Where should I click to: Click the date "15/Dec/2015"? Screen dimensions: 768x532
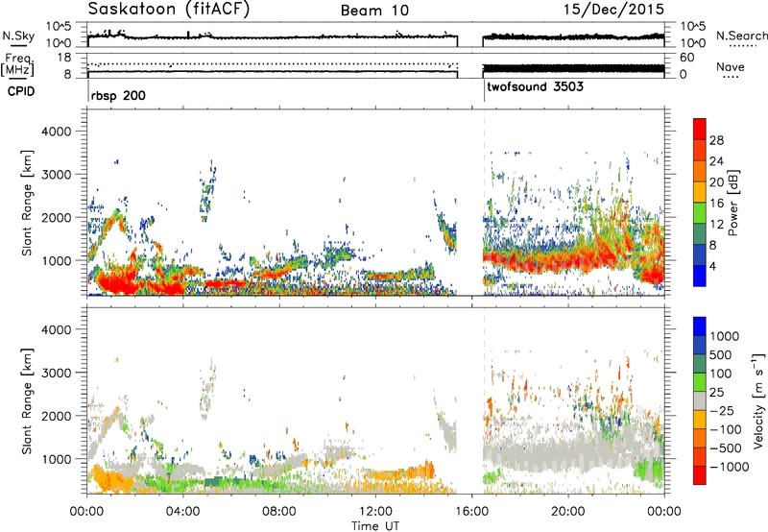click(x=613, y=9)
